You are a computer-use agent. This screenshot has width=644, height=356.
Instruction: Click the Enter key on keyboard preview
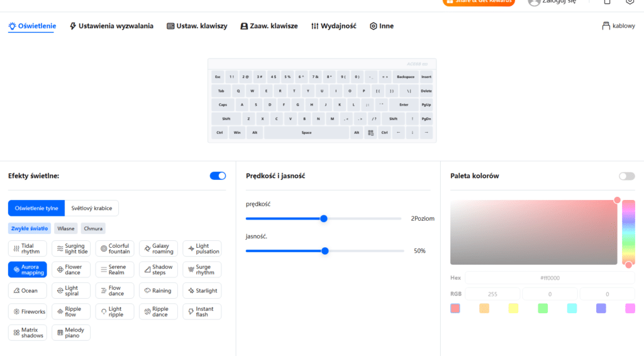click(x=404, y=104)
